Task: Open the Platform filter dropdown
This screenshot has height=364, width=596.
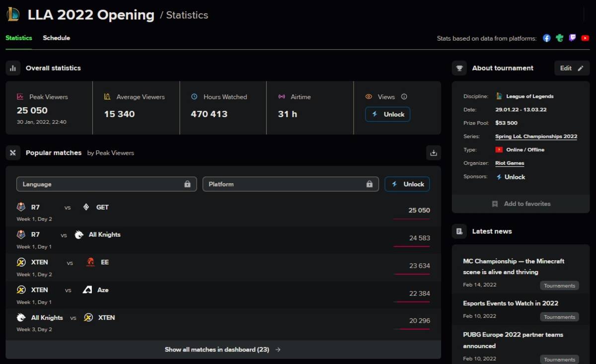Action: pos(291,184)
